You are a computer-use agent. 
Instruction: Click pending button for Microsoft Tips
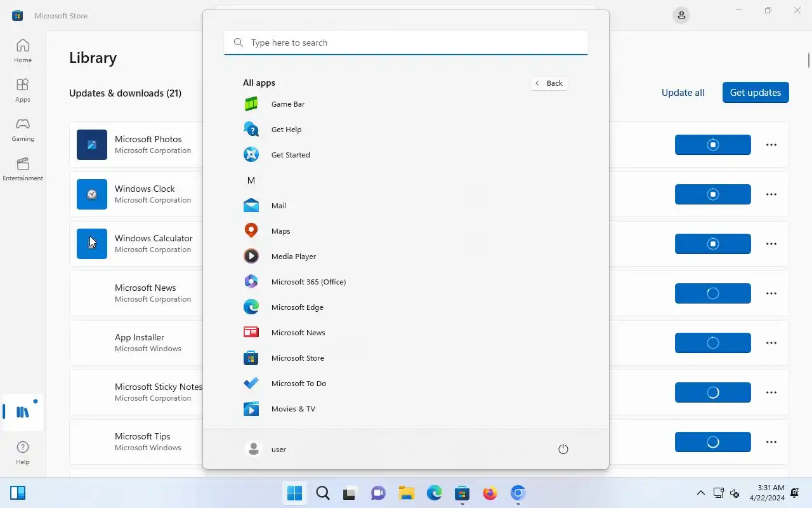point(713,442)
